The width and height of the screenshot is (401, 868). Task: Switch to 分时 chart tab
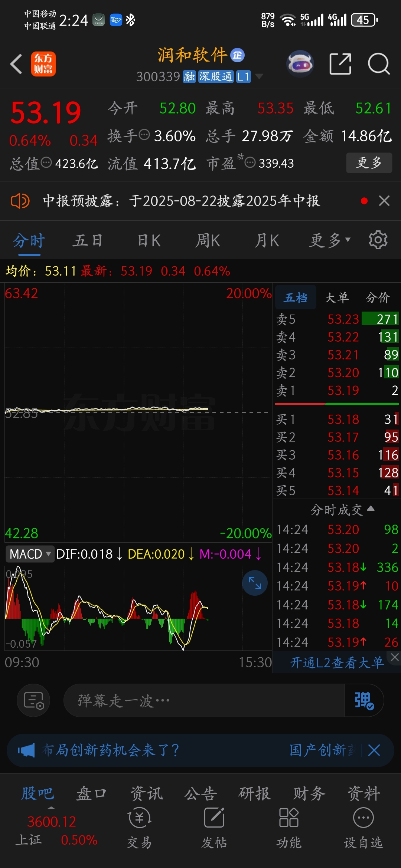coord(29,241)
